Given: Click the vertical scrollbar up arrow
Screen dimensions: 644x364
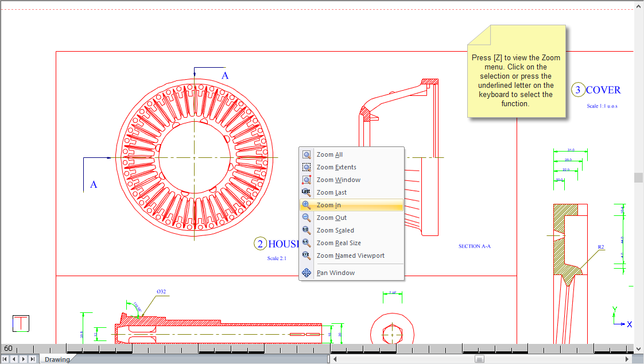Looking at the screenshot, I should coord(638,6).
